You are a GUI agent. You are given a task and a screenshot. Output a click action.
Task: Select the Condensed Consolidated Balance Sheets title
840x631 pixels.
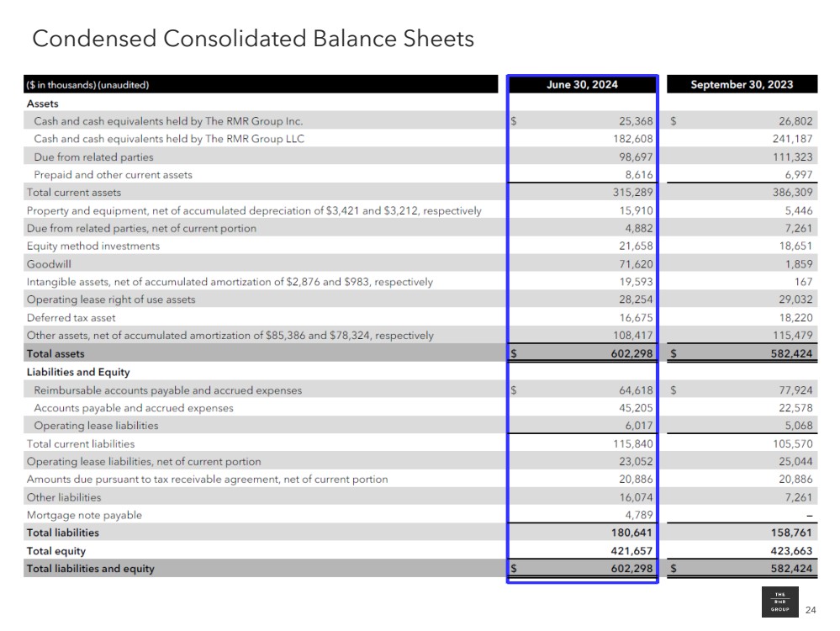[x=252, y=39]
